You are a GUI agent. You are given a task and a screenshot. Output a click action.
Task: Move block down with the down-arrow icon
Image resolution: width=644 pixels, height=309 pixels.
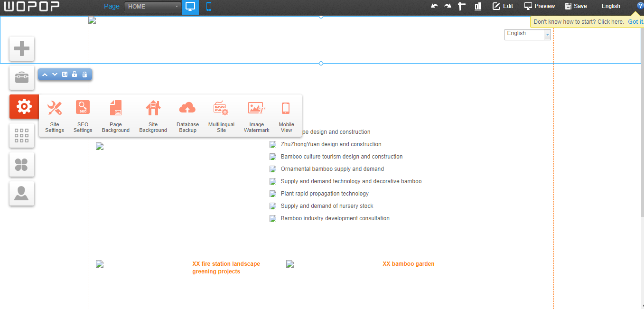coord(55,75)
